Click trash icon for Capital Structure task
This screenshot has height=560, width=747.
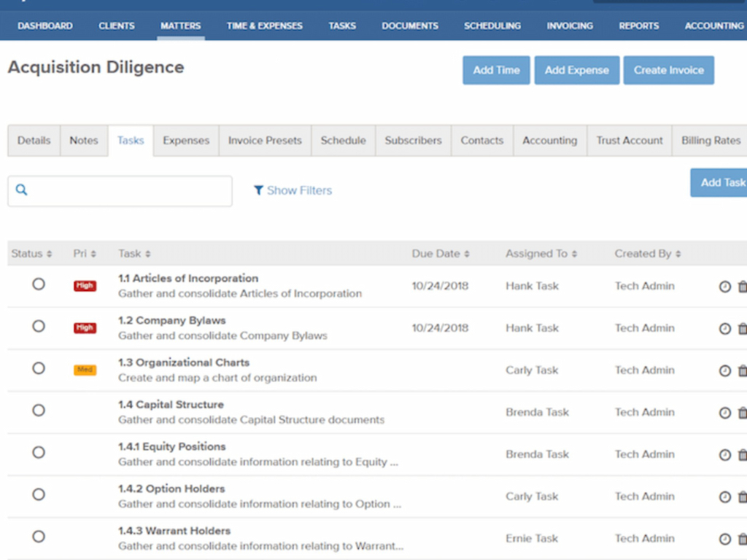coord(742,413)
